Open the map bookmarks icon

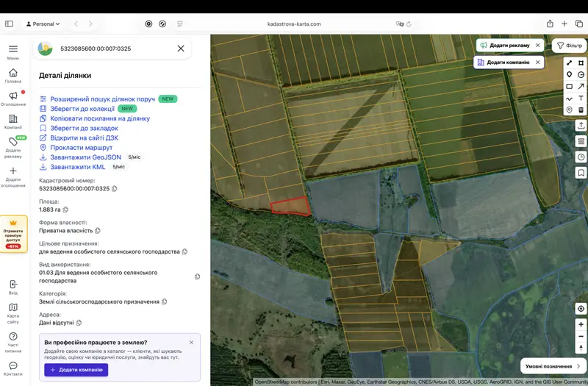click(581, 173)
